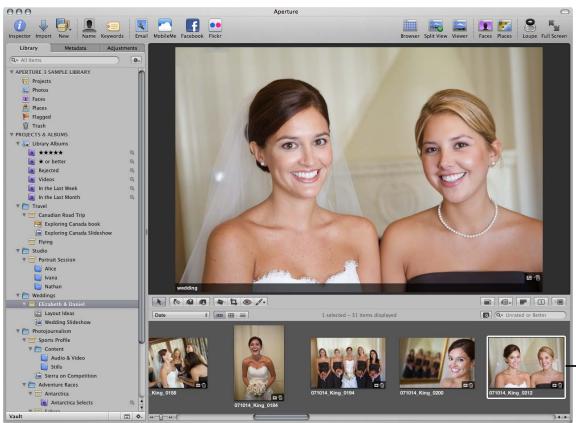Collapse the Weddings folder
576x423 pixels.
coord(18,295)
